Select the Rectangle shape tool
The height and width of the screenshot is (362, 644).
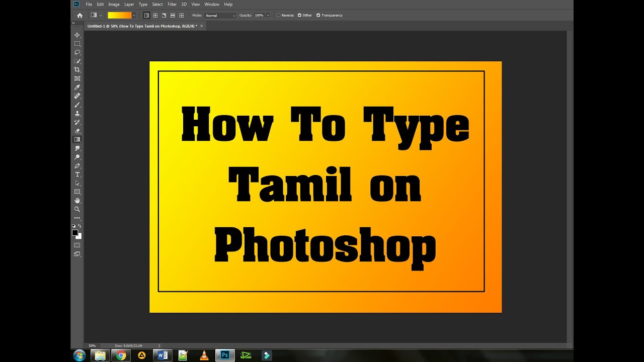coord(77,192)
